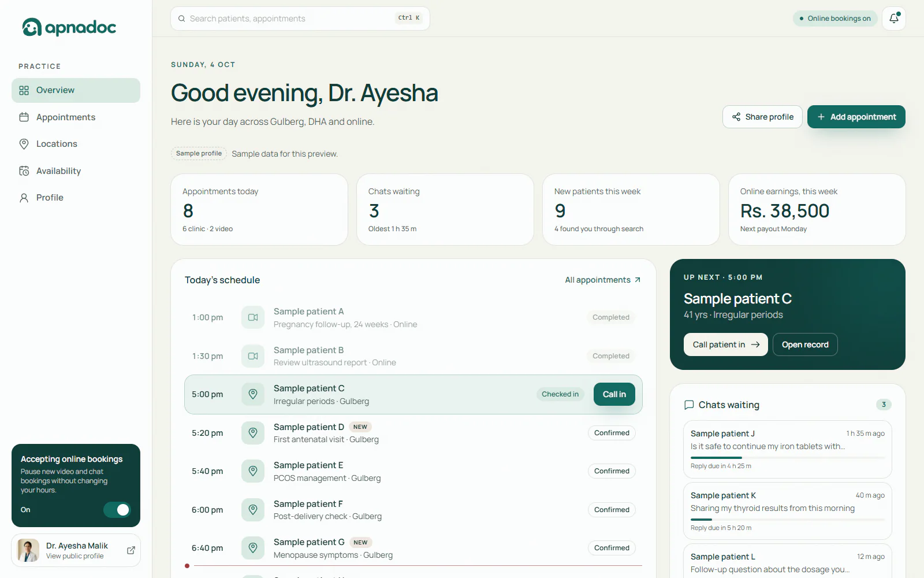Select the 5:40 pm Sample patient E row
The width and height of the screenshot is (924, 578).
click(x=413, y=471)
